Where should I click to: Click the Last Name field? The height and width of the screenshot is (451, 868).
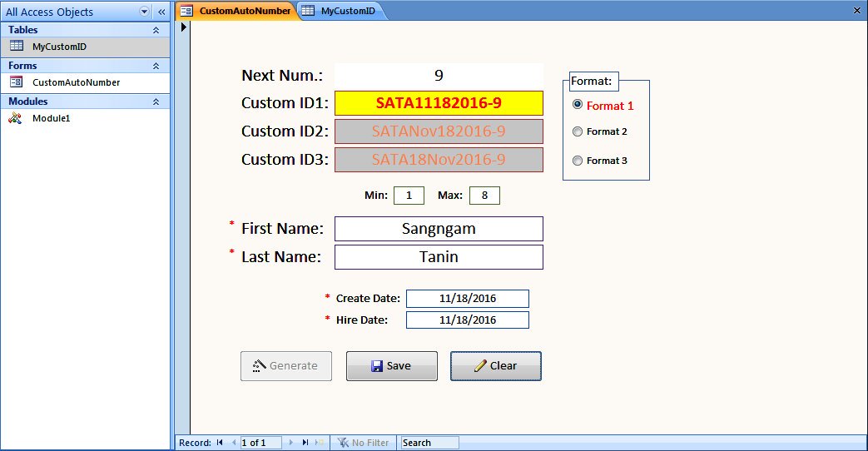439,257
